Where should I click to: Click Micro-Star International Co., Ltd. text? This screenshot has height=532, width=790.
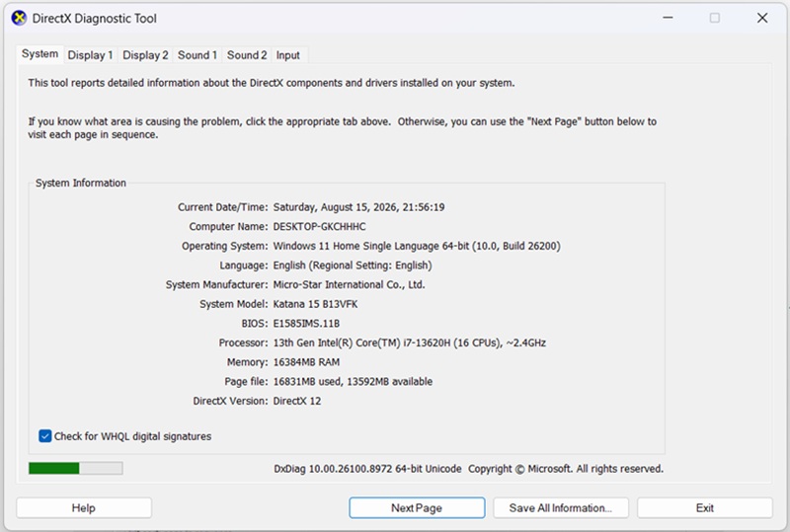click(349, 284)
